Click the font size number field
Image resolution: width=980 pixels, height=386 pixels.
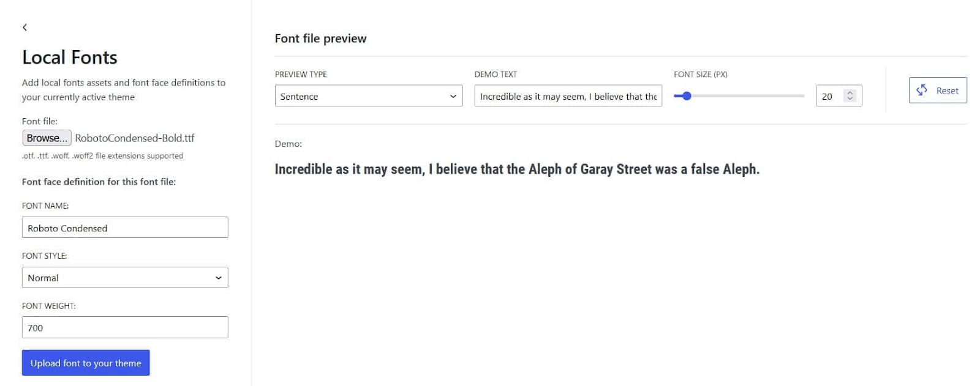point(839,96)
